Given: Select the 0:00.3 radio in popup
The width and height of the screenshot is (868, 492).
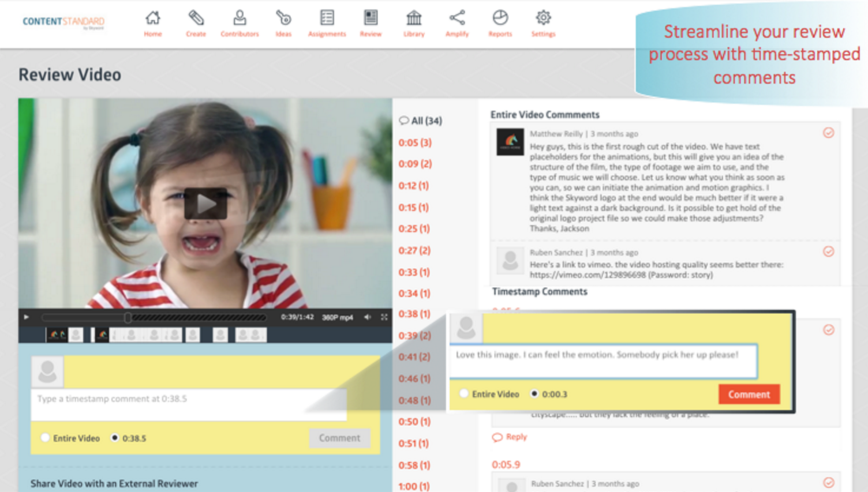Looking at the screenshot, I should pyautogui.click(x=534, y=394).
